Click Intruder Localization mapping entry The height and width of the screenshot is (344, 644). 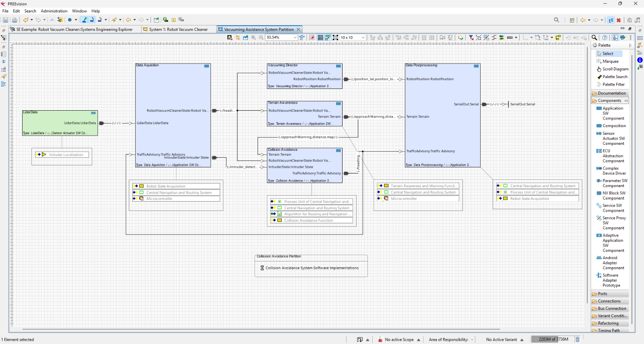[x=62, y=154]
